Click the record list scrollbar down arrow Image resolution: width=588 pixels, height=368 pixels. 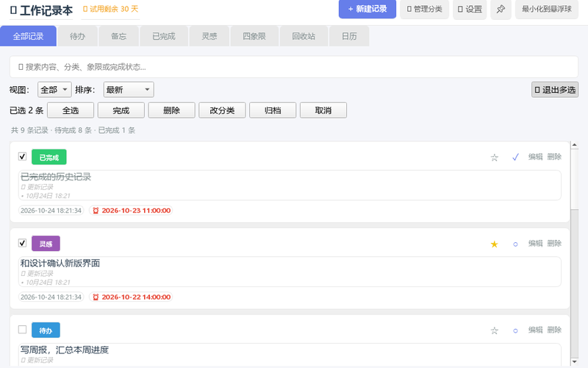tap(575, 361)
